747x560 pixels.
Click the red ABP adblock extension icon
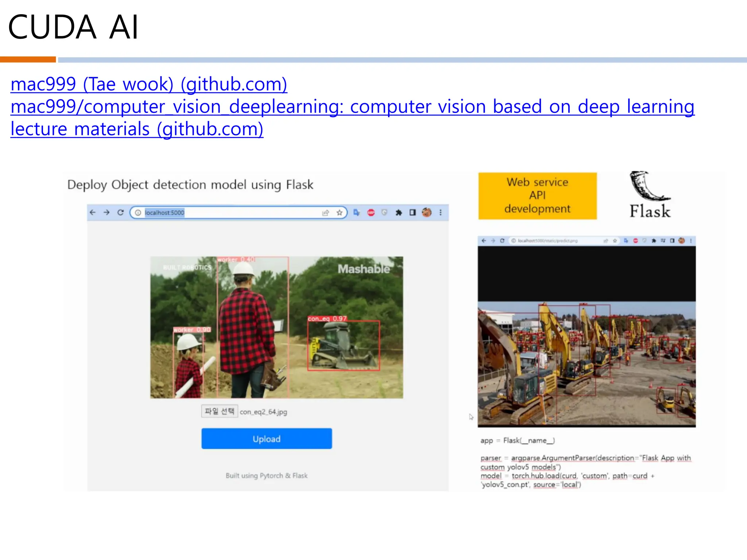pos(371,213)
